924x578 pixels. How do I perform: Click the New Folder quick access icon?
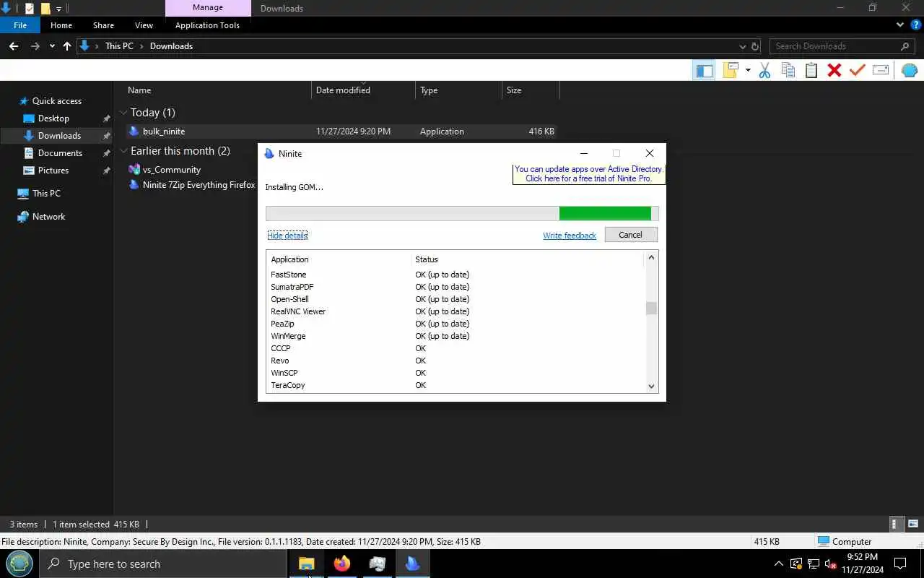(x=45, y=8)
